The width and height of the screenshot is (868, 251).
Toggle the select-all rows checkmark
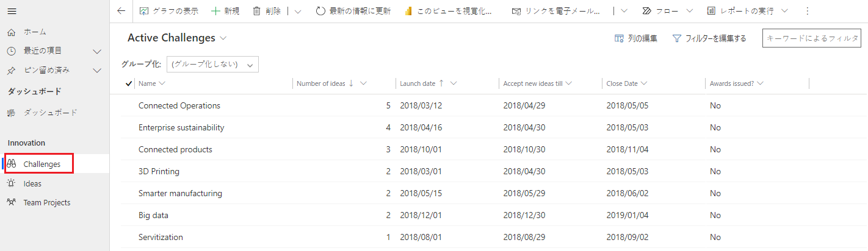[x=128, y=83]
